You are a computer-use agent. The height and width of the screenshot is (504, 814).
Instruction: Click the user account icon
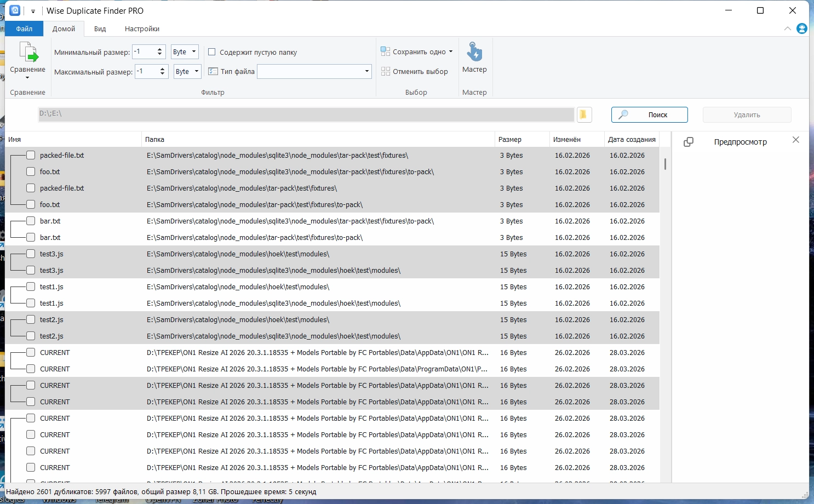[802, 28]
